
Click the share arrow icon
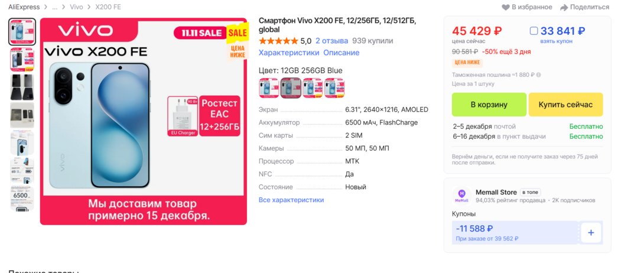564,7
